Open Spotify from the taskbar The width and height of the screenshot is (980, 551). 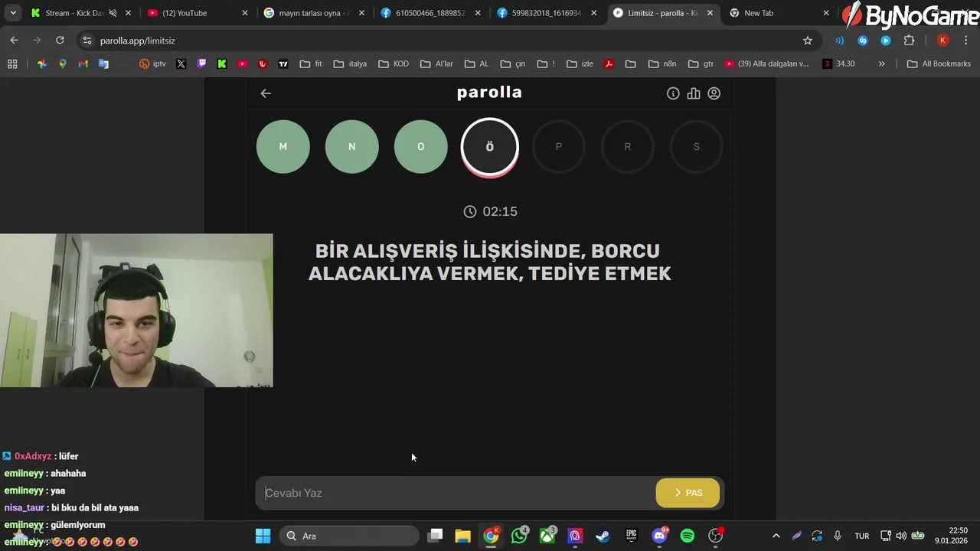(x=687, y=536)
